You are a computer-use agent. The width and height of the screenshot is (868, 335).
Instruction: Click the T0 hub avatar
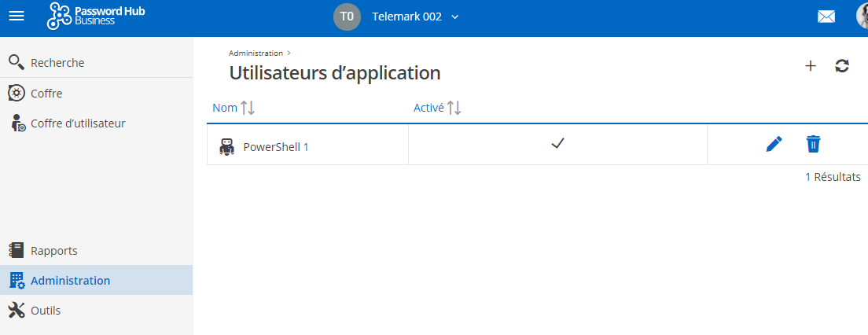pyautogui.click(x=347, y=17)
